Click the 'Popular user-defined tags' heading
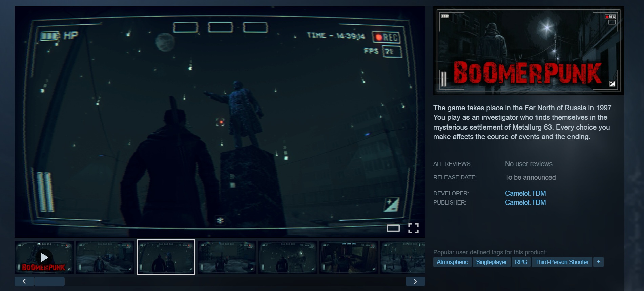The height and width of the screenshot is (291, 644). pos(490,252)
